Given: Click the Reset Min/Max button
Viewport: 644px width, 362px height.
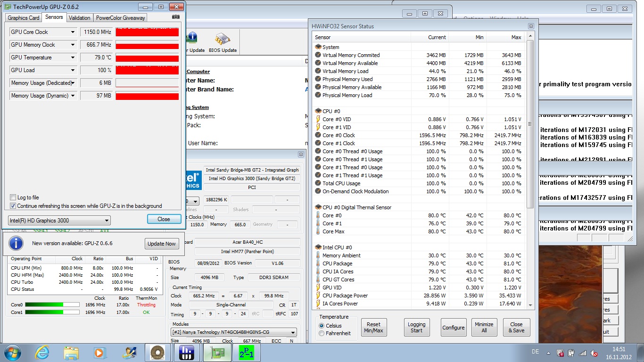Looking at the screenshot, I should 374,327.
